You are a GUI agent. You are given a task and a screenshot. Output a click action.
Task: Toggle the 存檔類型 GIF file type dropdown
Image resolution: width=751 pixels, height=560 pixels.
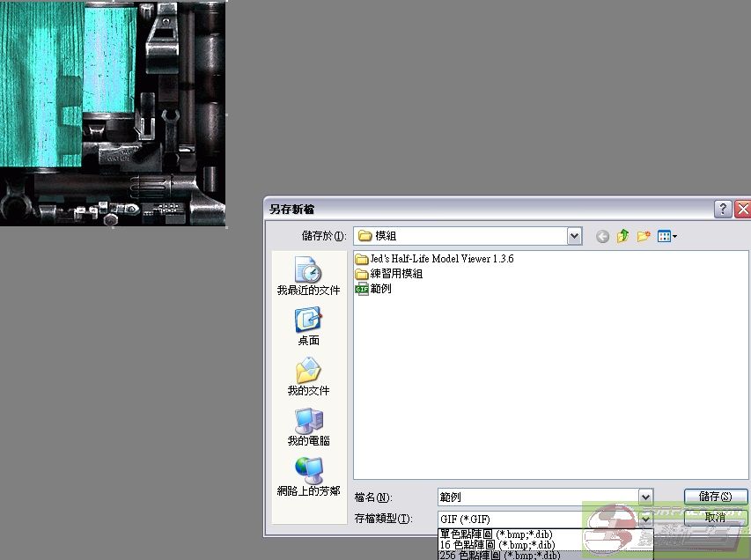645,519
